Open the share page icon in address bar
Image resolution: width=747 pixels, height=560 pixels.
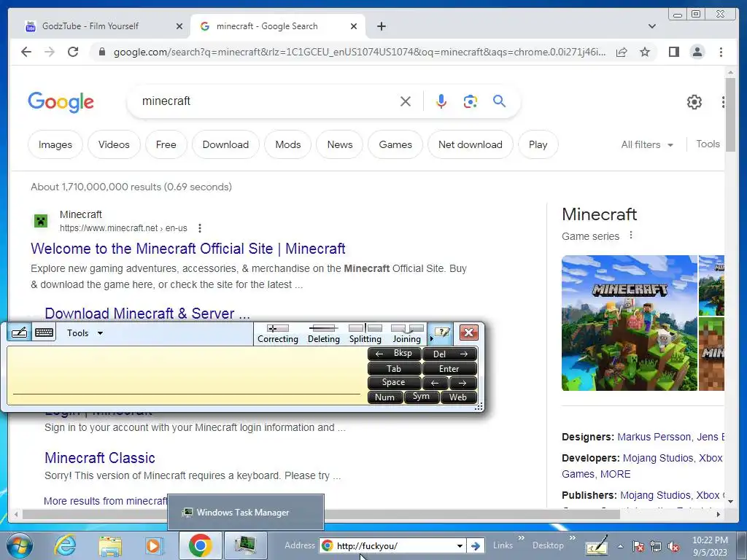coord(622,52)
